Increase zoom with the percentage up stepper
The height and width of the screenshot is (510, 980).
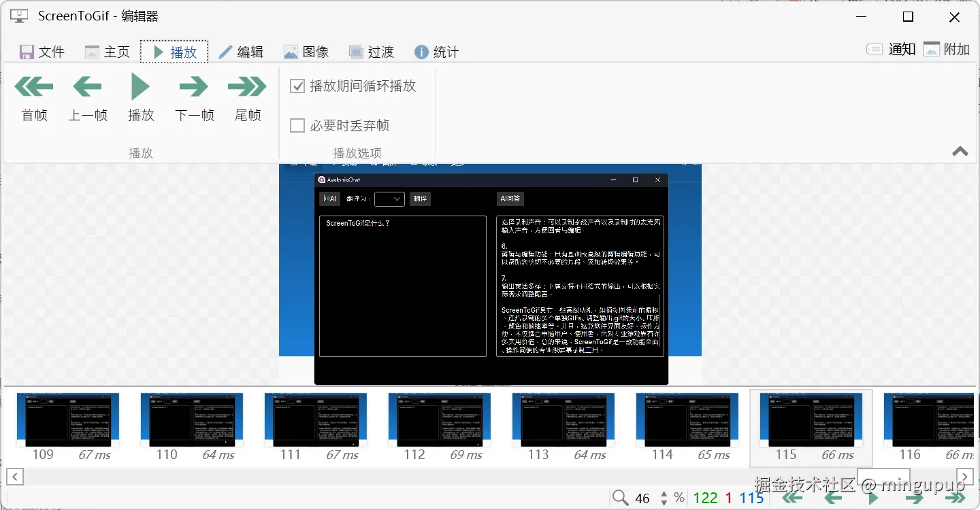tap(664, 494)
